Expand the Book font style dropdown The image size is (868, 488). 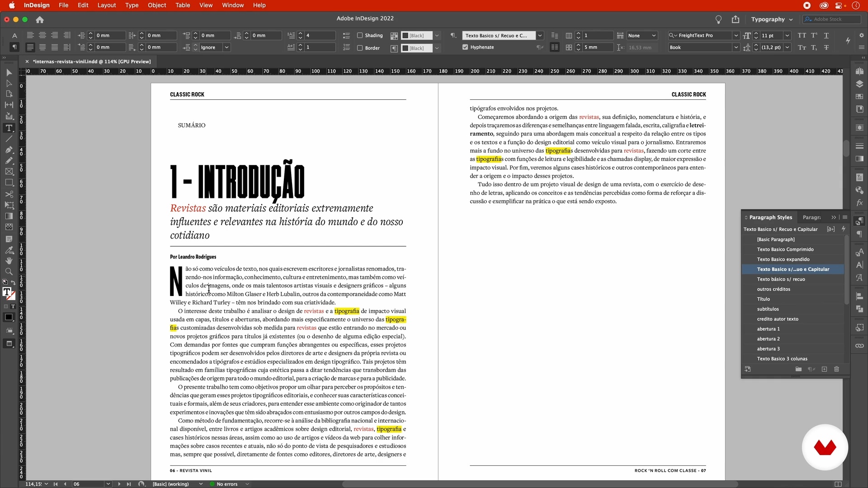coord(736,47)
